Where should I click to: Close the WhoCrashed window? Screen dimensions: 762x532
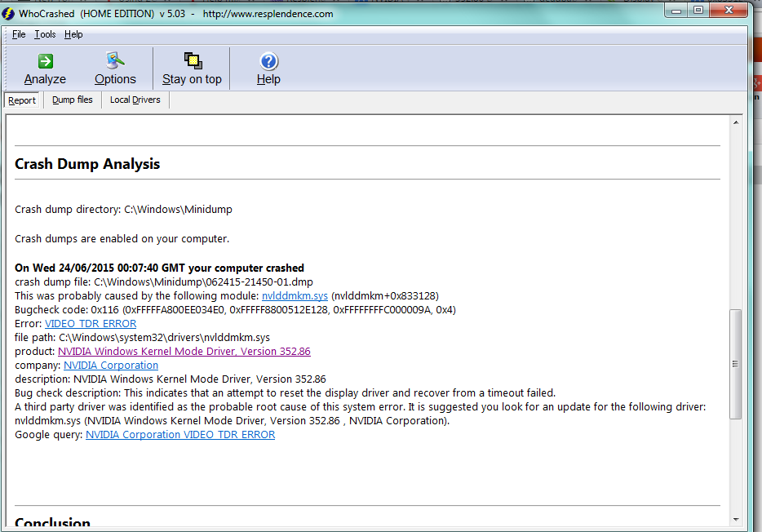tap(729, 11)
